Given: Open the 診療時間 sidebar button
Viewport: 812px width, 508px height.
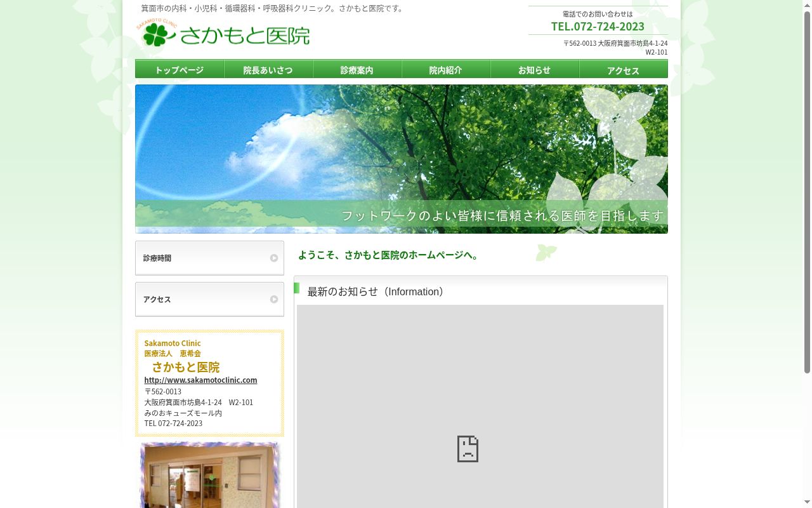Looking at the screenshot, I should (x=209, y=258).
